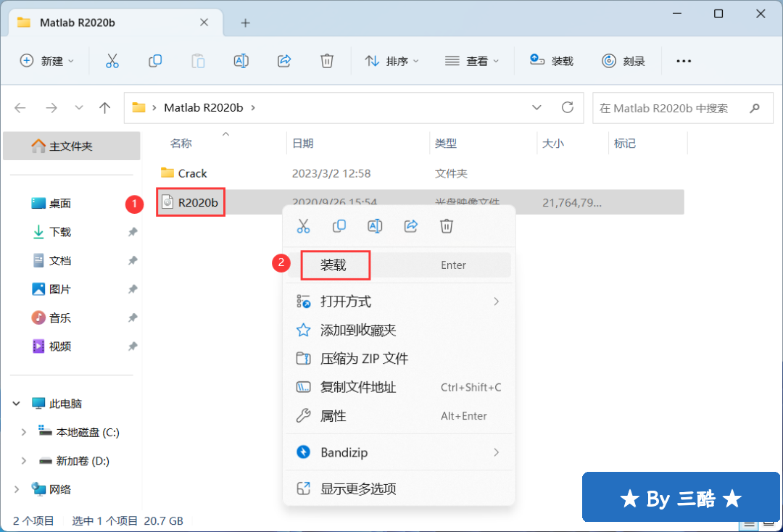Click Matlab R2020b in the address breadcrumb

(203, 108)
